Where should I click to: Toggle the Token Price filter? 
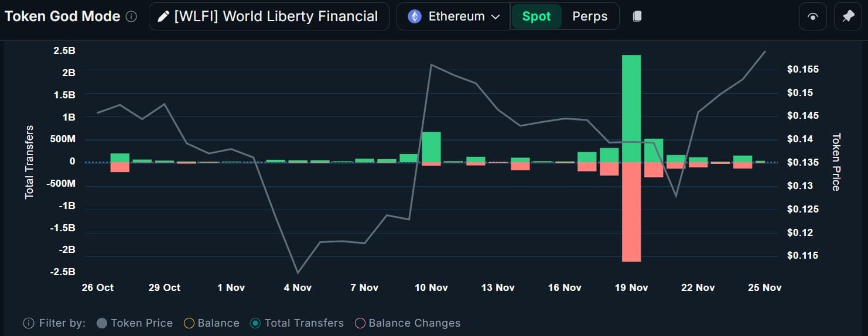point(135,323)
